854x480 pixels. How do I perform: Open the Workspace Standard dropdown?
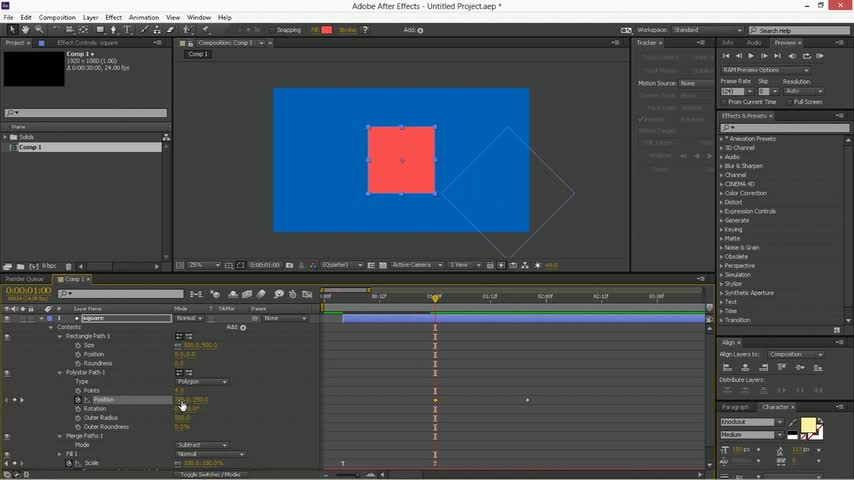tap(707, 30)
